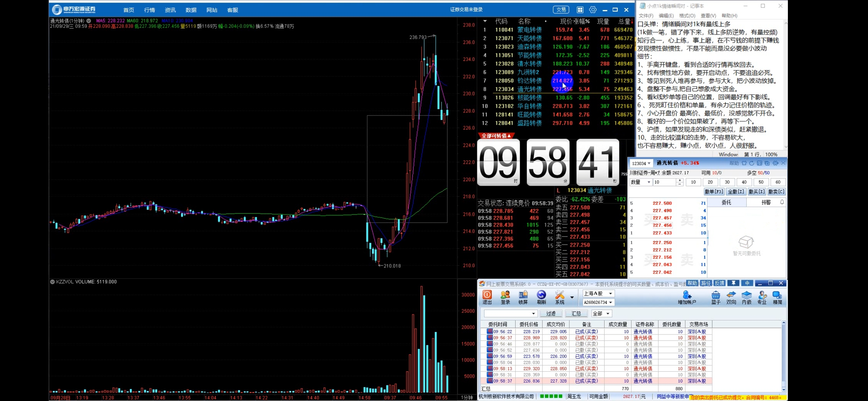Click the 锁屏 lock screen icon

click(523, 297)
